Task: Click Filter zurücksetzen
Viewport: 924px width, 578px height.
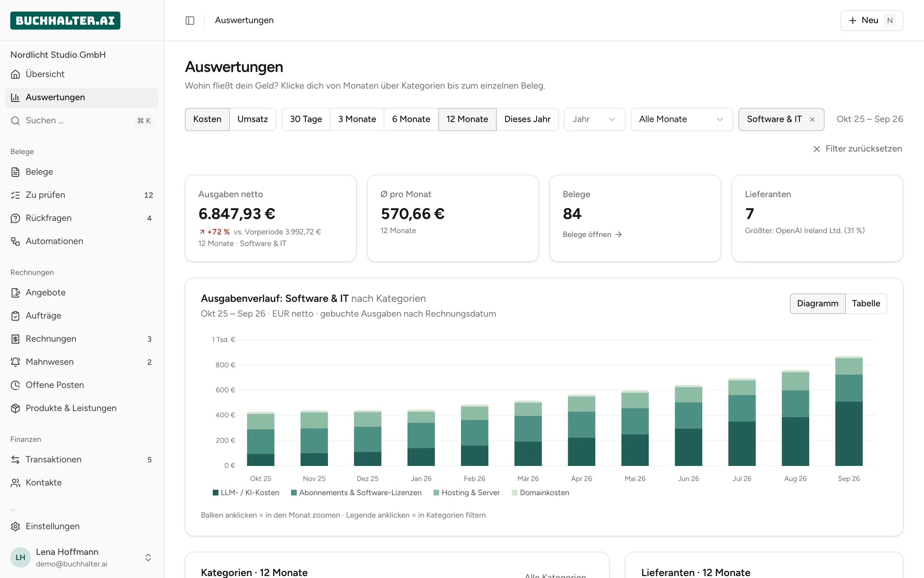Action: point(857,149)
